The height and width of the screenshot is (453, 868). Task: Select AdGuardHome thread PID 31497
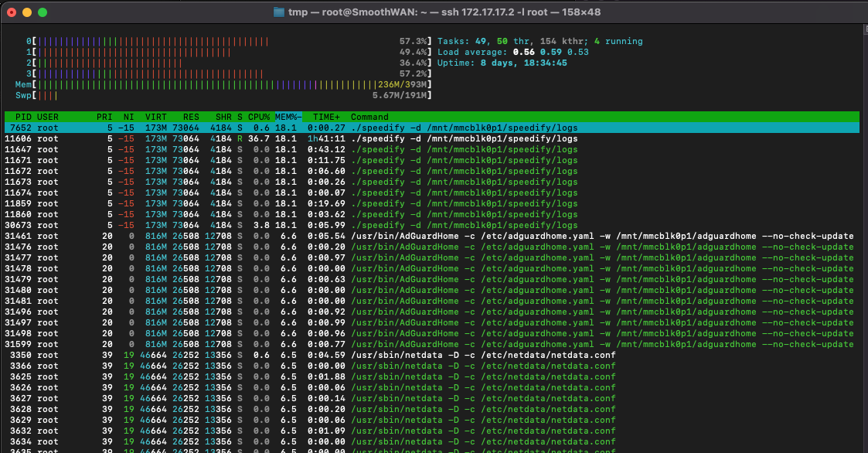pyautogui.click(x=432, y=322)
